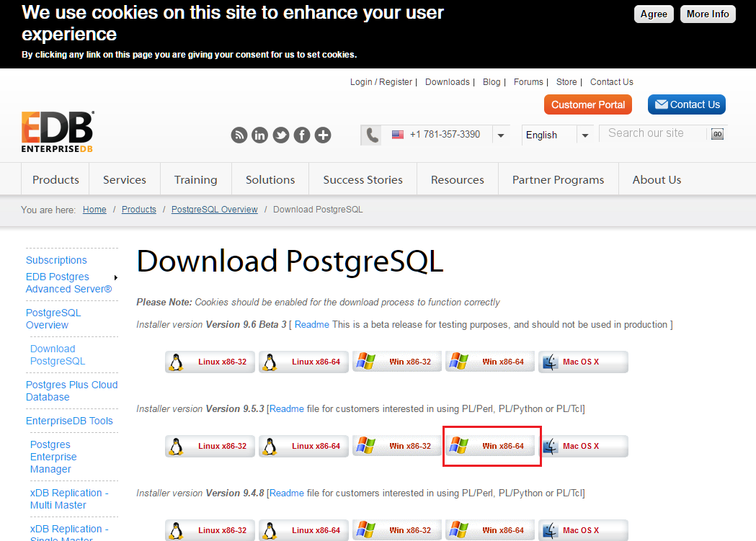Click the phone handset icon

click(x=372, y=135)
